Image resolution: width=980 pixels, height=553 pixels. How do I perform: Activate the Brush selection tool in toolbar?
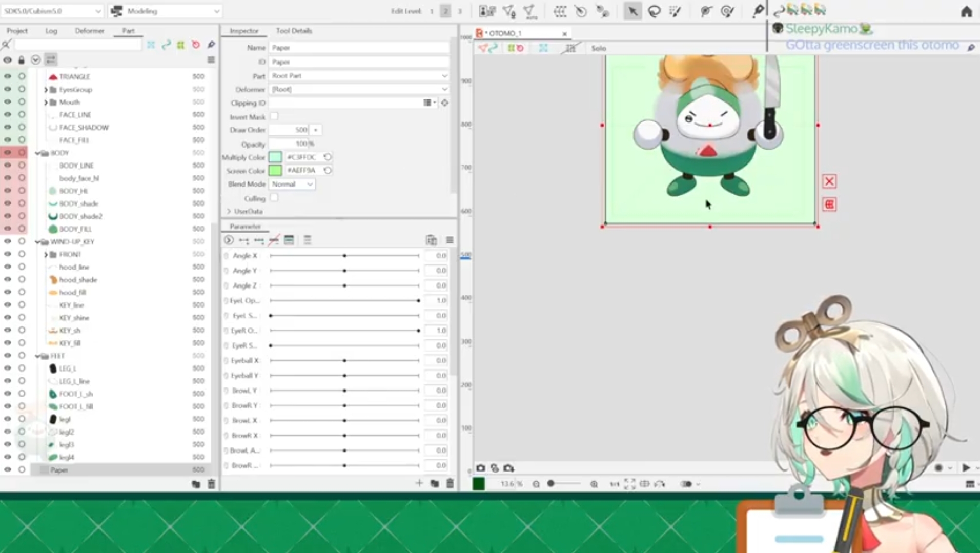click(675, 11)
